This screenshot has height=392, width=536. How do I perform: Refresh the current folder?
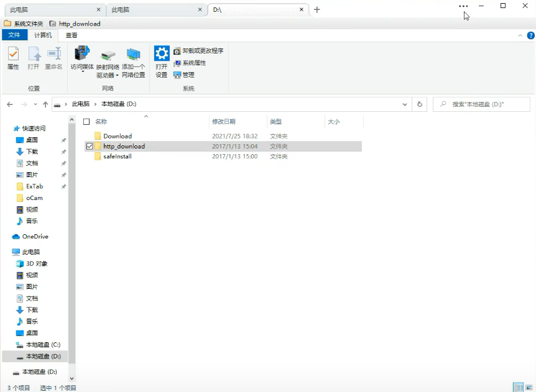point(420,104)
